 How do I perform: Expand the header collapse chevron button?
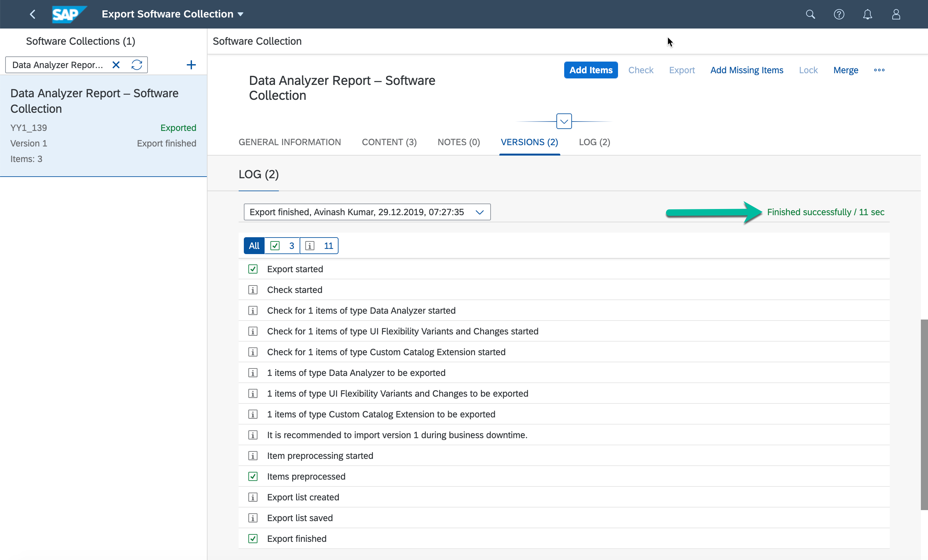(x=564, y=121)
